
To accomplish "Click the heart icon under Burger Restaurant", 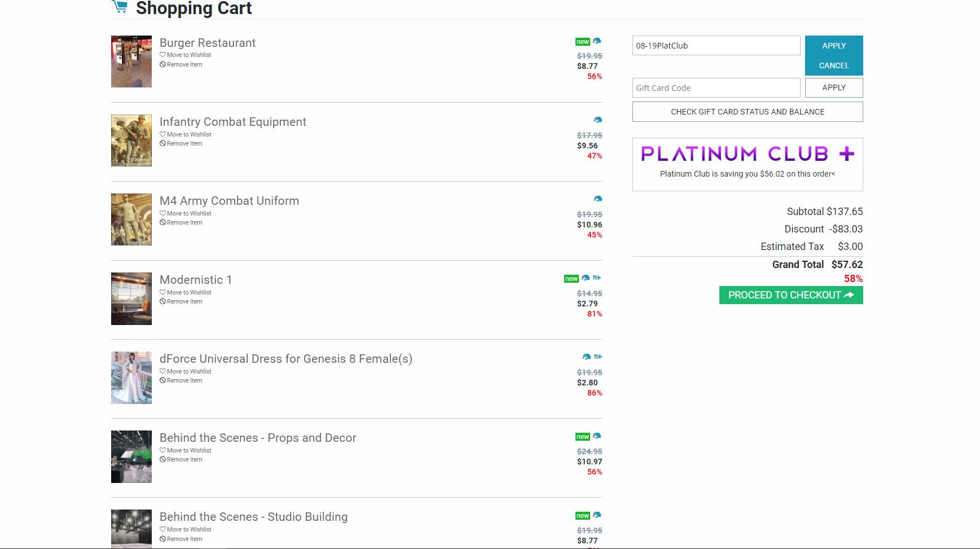I will coord(162,55).
